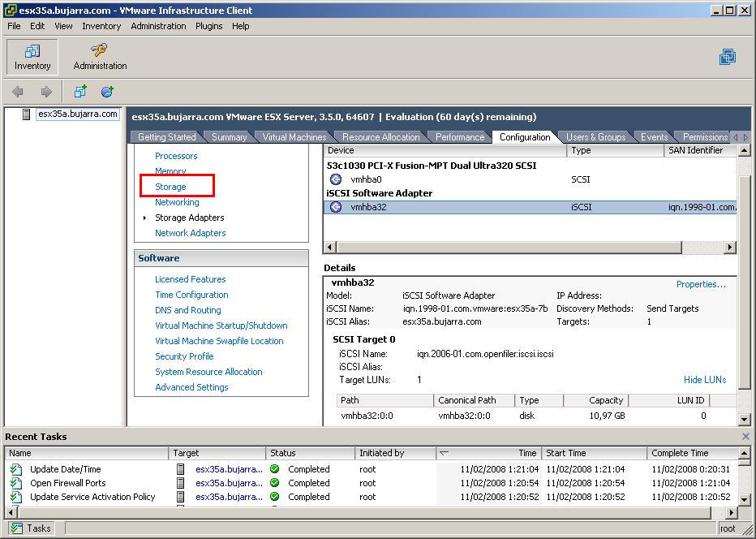Image resolution: width=756 pixels, height=539 pixels.
Task: Click down arrow of Recent Tasks vertical scrollbar
Action: 744,499
